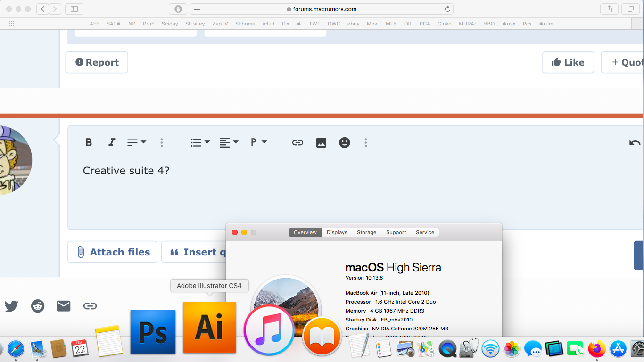Show Safari tab overview
644x362 pixels.
pos(630,9)
